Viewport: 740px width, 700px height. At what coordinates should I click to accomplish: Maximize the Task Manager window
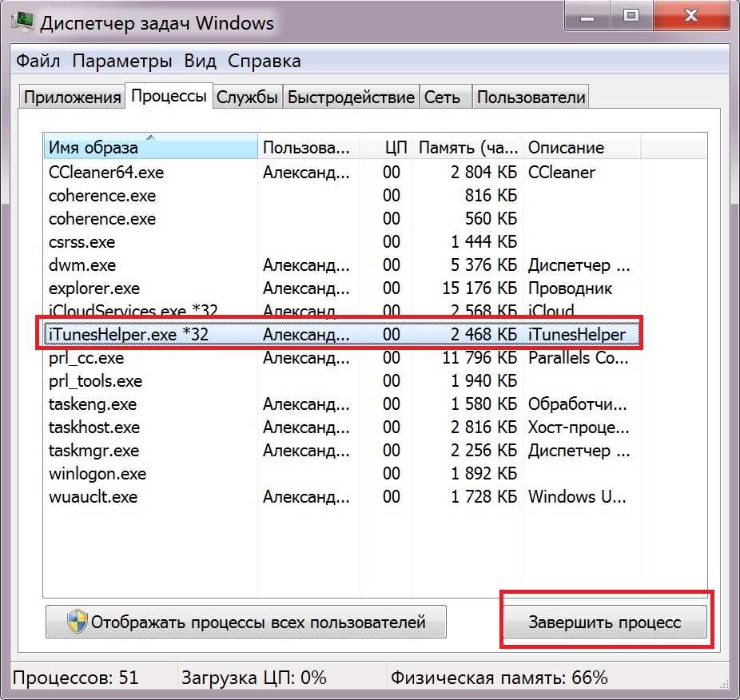click(632, 16)
